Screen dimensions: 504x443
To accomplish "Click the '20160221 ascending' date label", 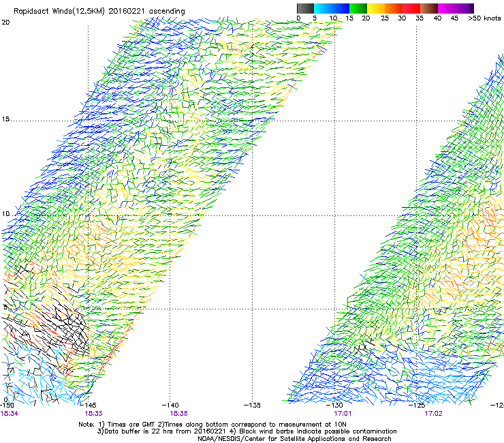I will [147, 12].
